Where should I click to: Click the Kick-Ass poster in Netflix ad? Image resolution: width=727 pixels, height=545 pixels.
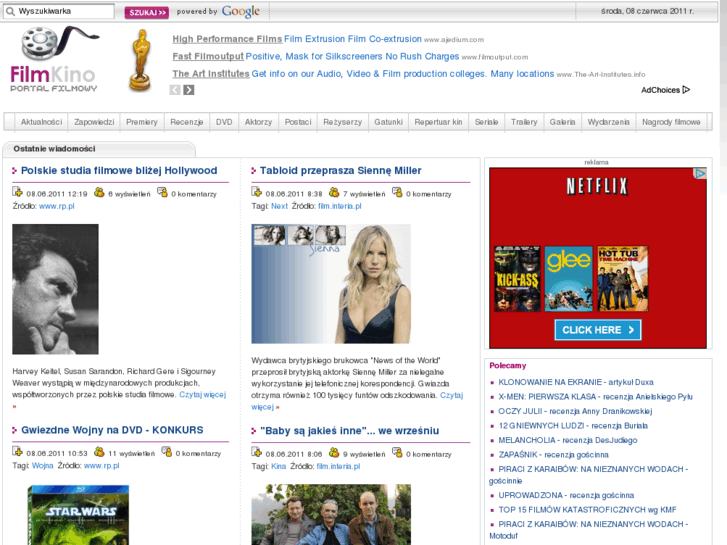[517, 279]
